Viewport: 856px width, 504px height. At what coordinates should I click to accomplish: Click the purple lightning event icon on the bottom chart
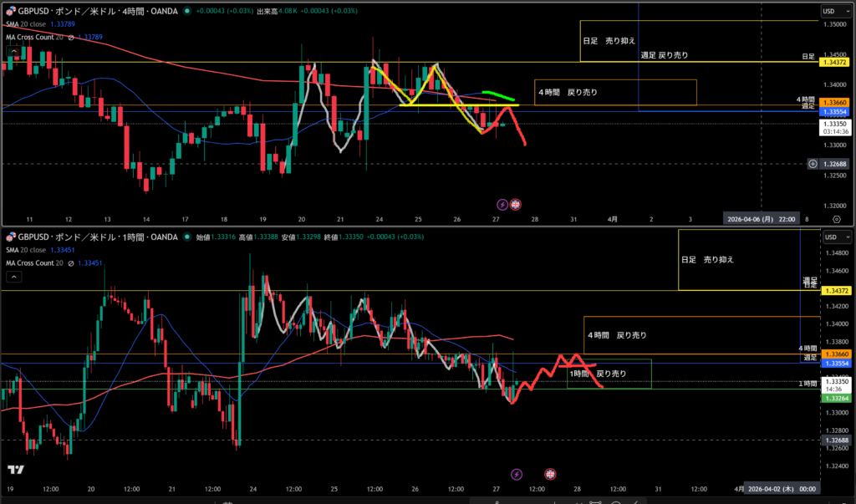click(x=516, y=474)
